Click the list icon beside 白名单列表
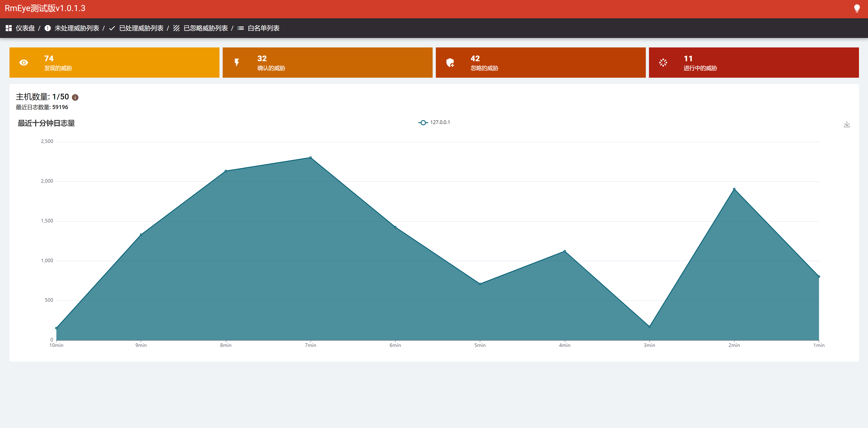Image resolution: width=868 pixels, height=428 pixels. pos(241,28)
